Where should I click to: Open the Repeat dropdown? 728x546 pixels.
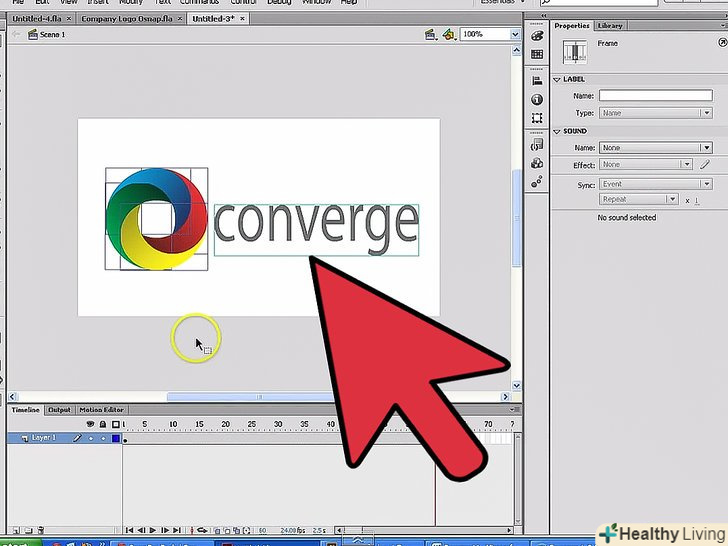click(x=638, y=199)
